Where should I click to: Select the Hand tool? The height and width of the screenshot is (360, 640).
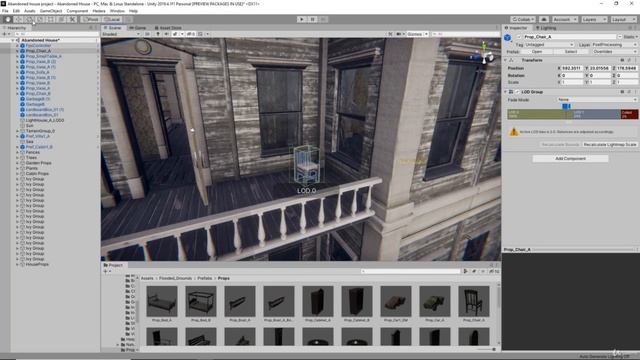click(7, 19)
